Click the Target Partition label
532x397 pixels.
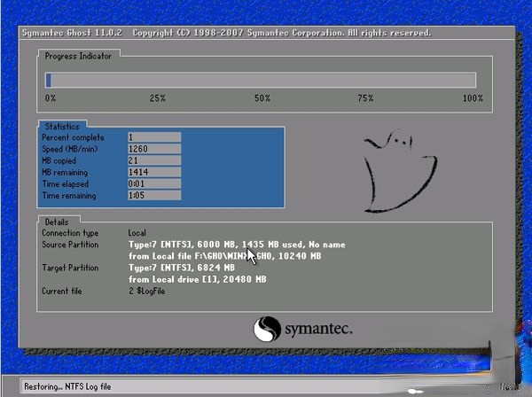pyautogui.click(x=70, y=267)
